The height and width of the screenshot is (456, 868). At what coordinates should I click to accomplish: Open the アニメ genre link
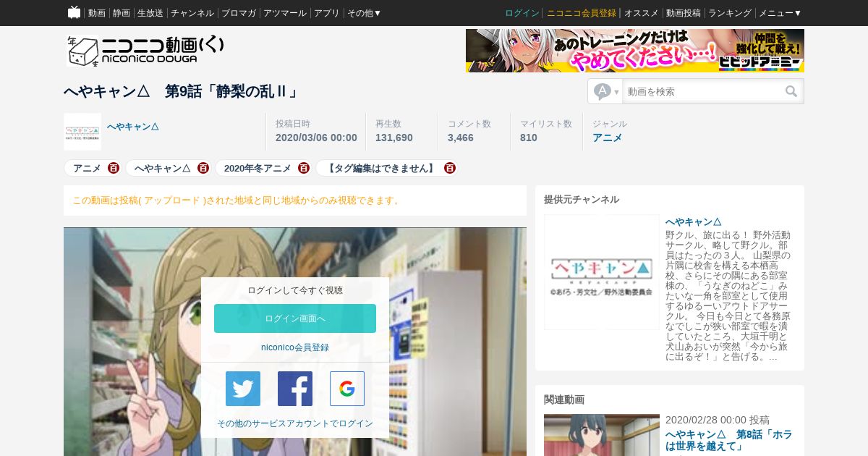tap(608, 138)
